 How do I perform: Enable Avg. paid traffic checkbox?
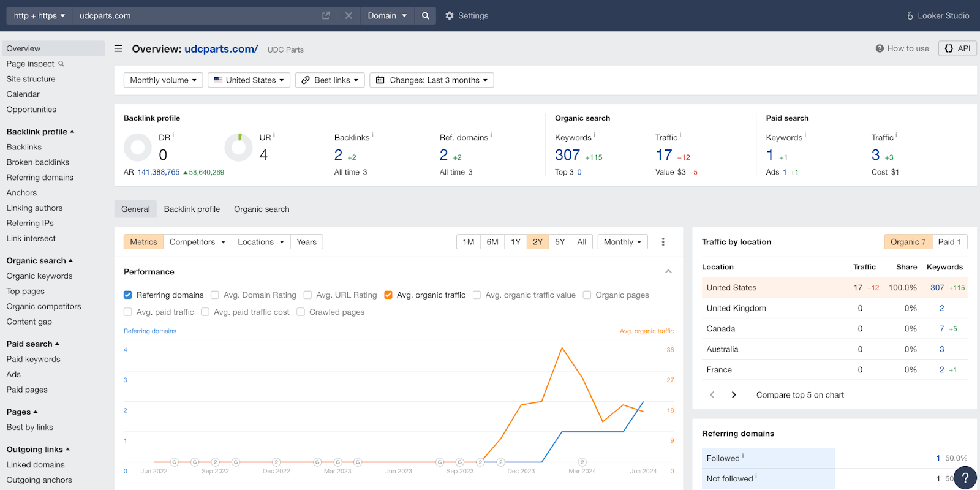(128, 312)
